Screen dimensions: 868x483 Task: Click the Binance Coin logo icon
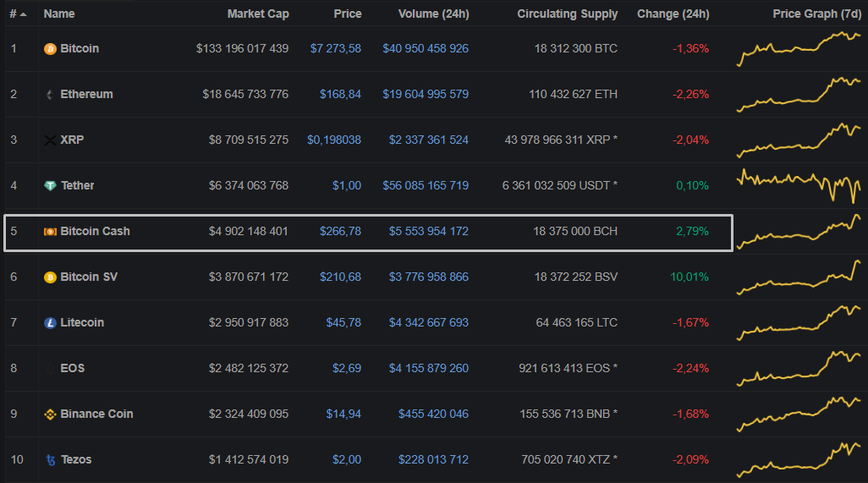click(50, 414)
